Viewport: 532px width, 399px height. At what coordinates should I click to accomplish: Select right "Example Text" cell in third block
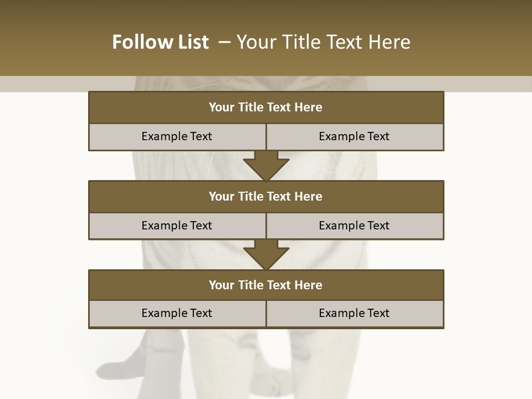click(x=355, y=314)
